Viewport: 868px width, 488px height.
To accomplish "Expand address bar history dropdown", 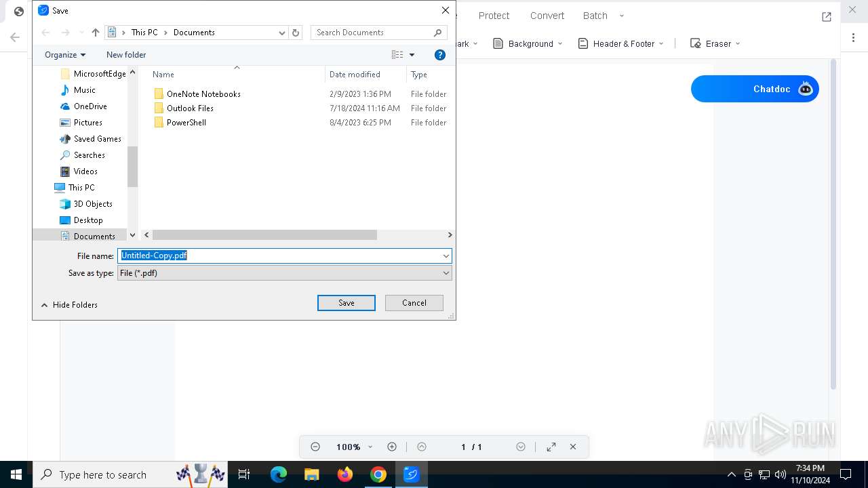I will [282, 33].
